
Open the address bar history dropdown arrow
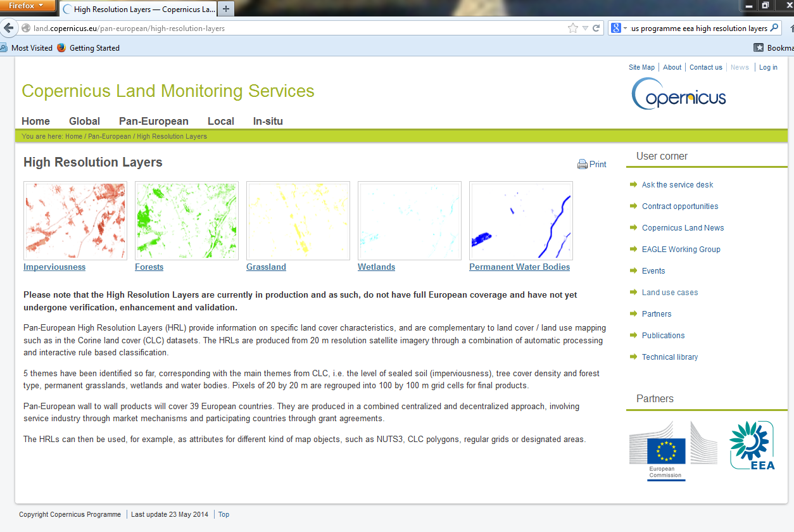coord(585,28)
